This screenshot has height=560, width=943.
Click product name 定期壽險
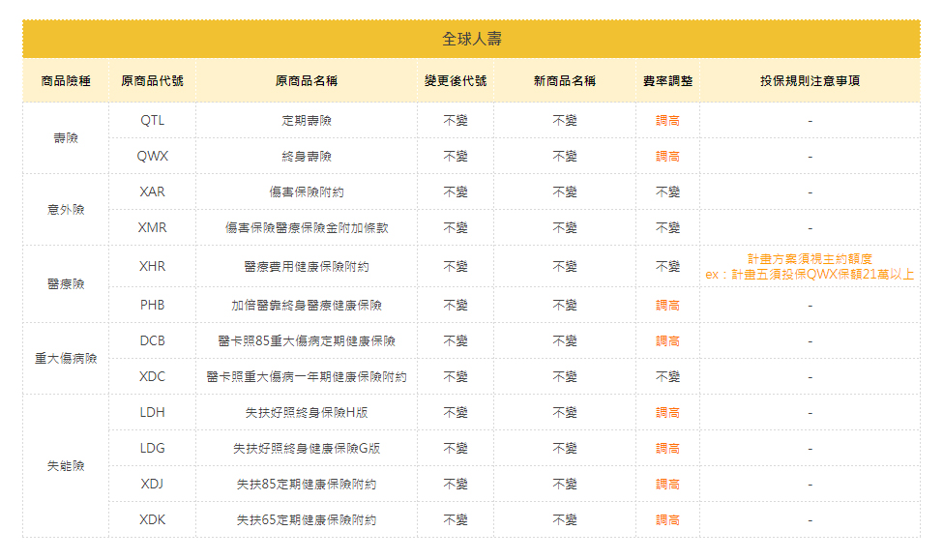click(x=307, y=120)
